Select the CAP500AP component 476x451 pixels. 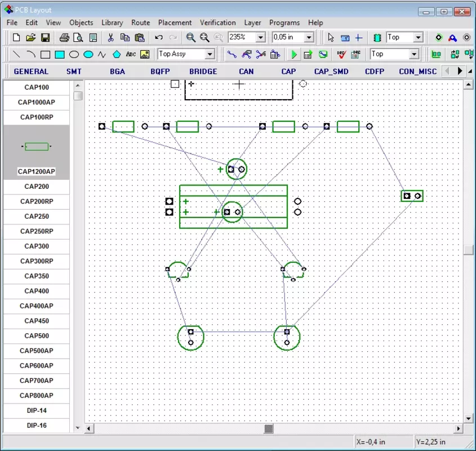click(x=37, y=351)
